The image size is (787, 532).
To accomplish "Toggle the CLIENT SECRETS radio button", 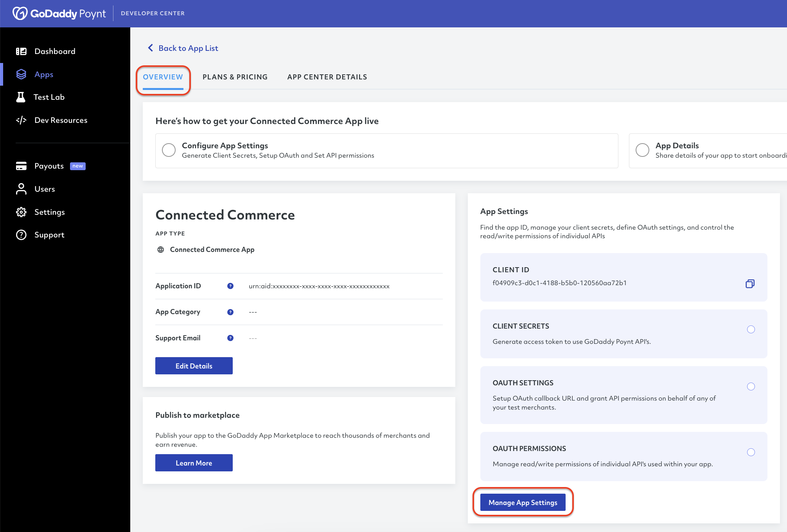I will [750, 329].
